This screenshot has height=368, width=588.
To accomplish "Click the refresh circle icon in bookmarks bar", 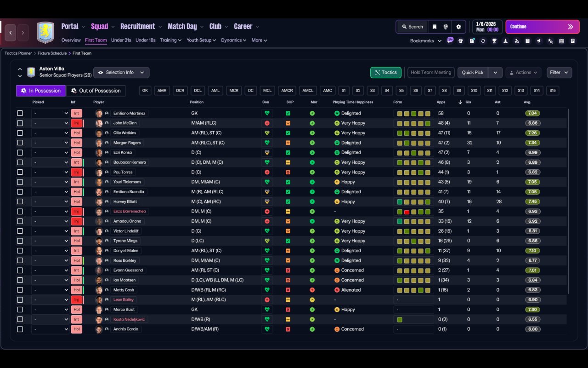I will pos(483,41).
